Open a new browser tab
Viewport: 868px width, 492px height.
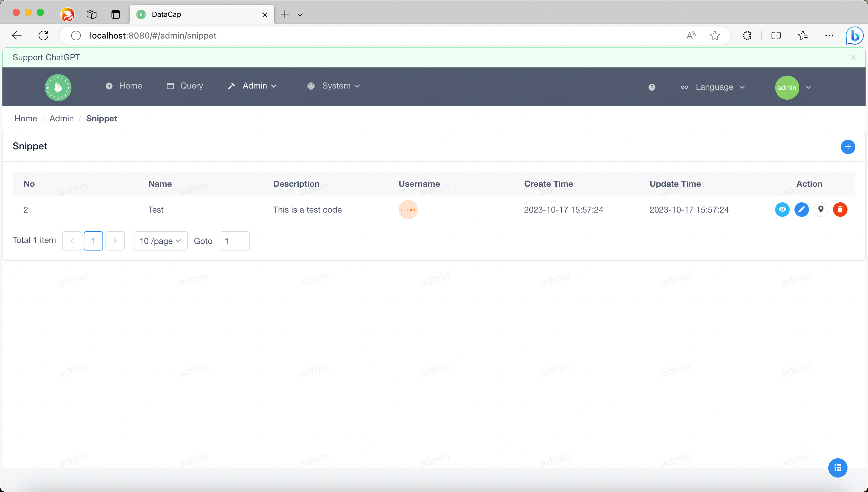point(285,14)
